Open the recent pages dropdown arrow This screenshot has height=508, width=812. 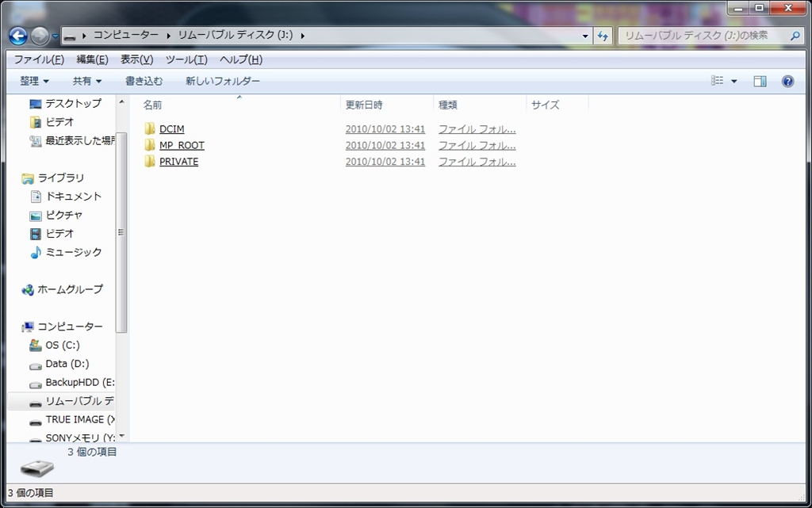56,36
